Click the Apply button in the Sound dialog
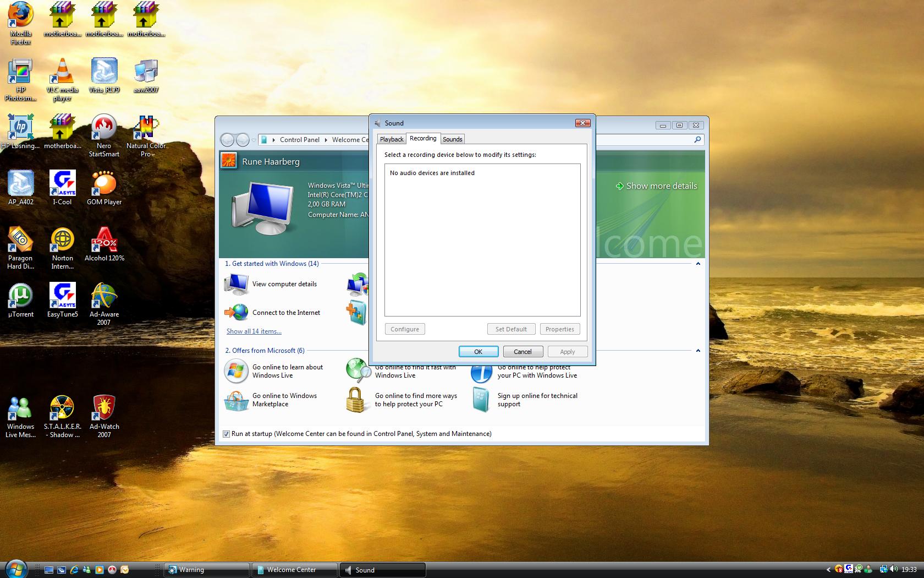The width and height of the screenshot is (924, 578). click(x=568, y=352)
